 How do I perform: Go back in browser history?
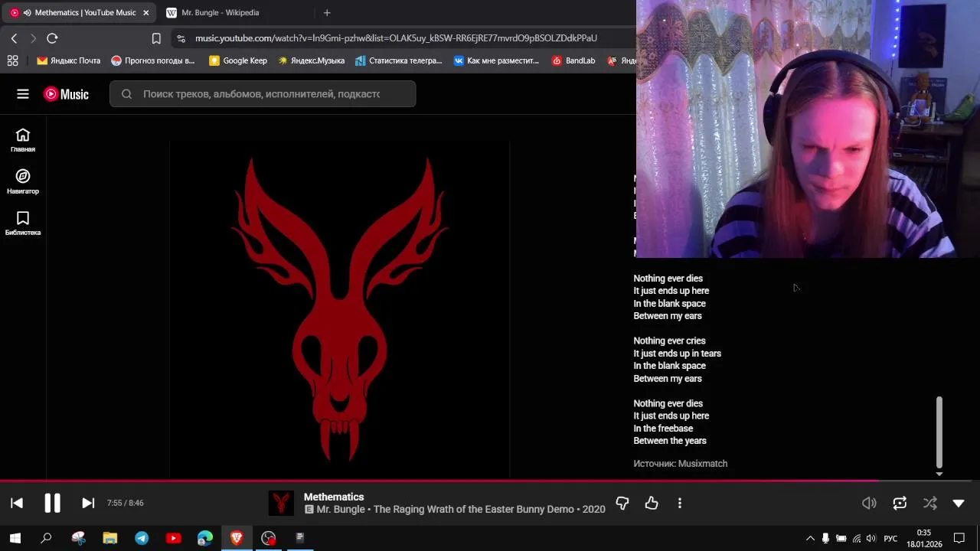(x=14, y=38)
